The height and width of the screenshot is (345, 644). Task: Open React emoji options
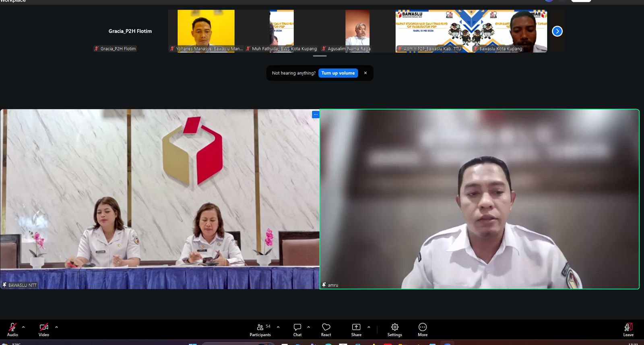click(326, 329)
